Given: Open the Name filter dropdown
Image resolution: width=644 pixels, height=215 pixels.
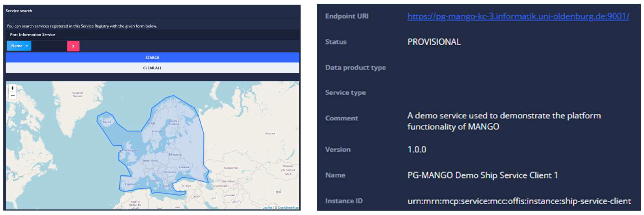Looking at the screenshot, I should (x=19, y=46).
